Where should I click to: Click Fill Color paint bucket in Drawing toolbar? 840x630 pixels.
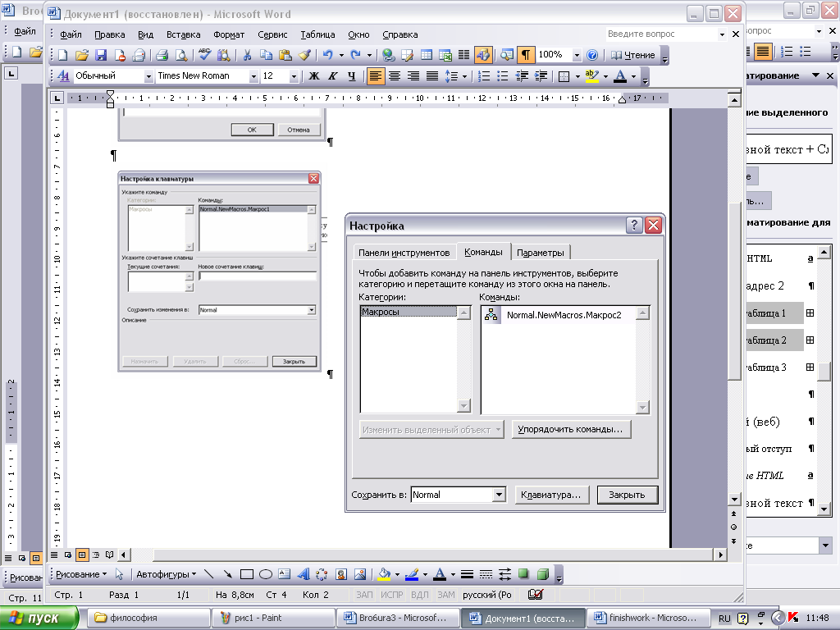click(384, 574)
